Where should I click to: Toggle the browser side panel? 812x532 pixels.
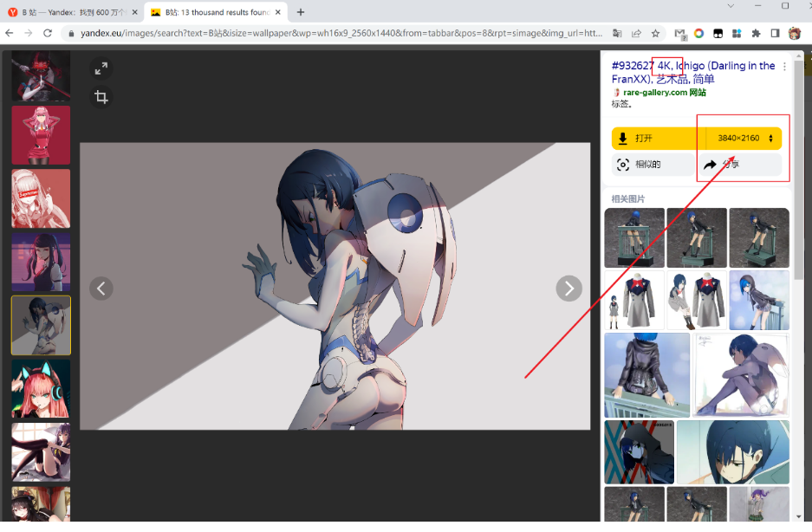click(x=776, y=34)
